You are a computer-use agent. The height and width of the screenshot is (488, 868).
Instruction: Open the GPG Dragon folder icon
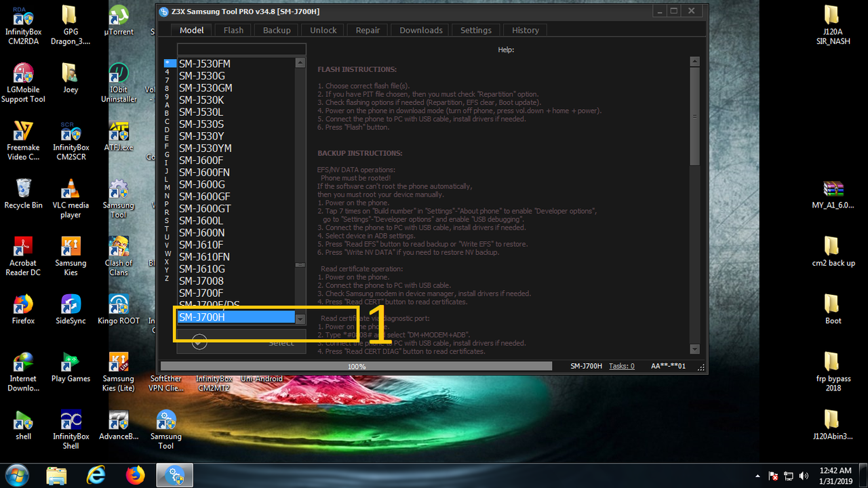(71, 25)
